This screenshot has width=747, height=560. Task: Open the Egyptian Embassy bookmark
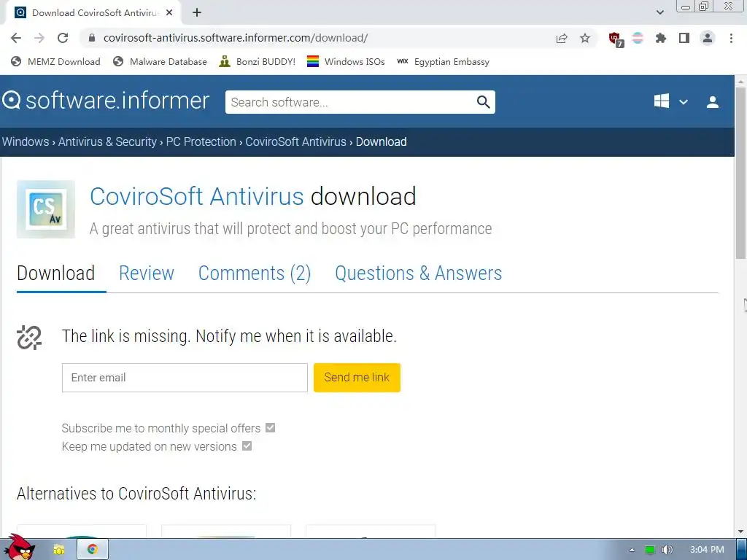tap(443, 61)
